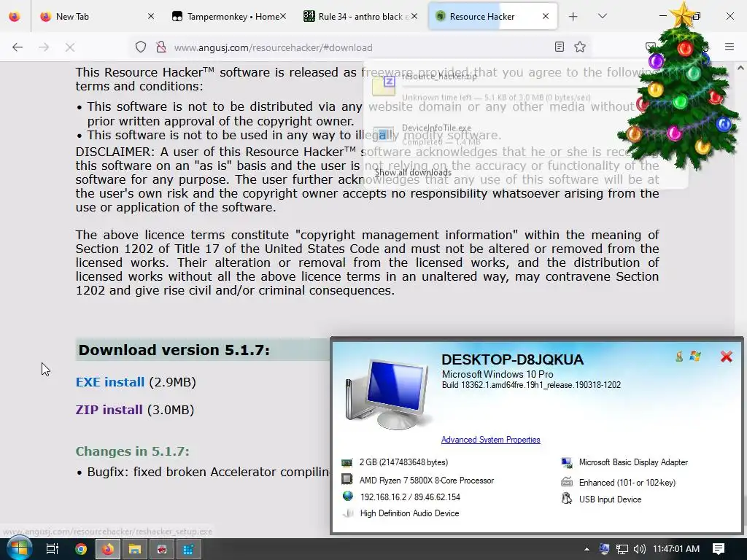Open the Firefox application menu

(729, 47)
